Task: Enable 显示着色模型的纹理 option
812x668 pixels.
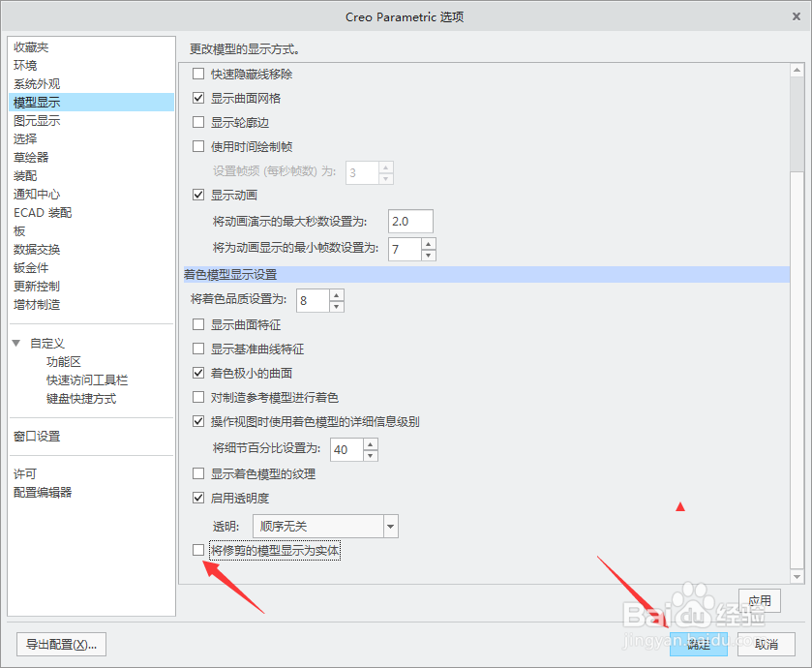Action: click(x=197, y=473)
